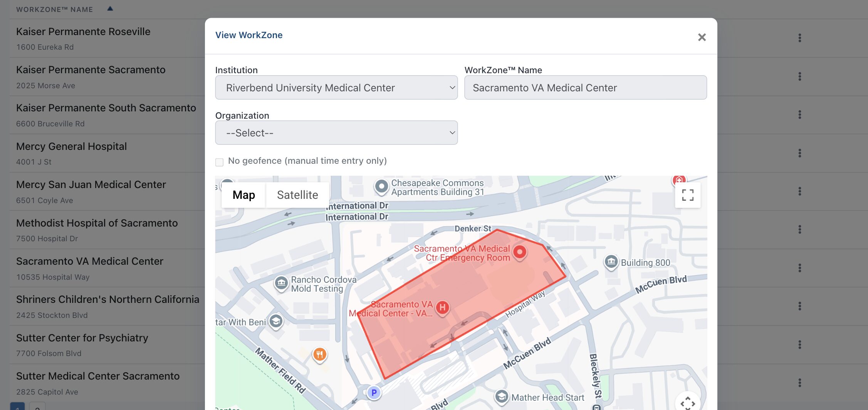Screen dimensions: 868x410
Task: Open options for Shriners Children's Northern California
Action: [x=800, y=306]
